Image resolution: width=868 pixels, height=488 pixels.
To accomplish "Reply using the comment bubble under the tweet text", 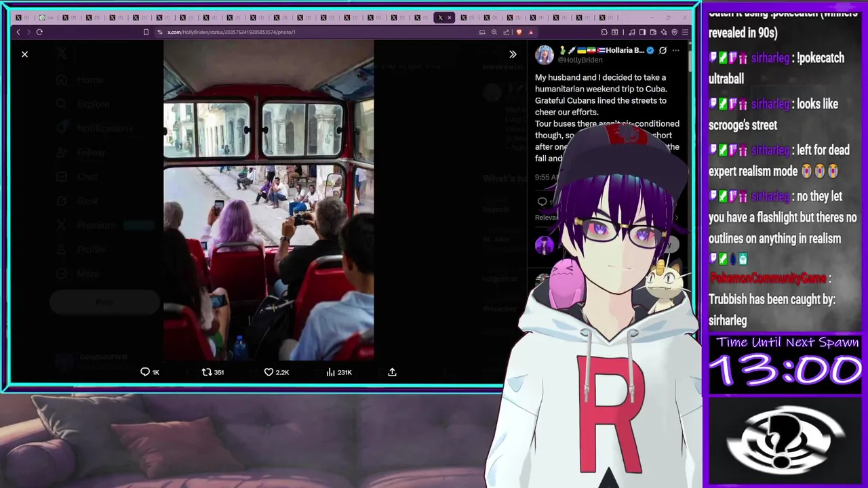I will click(542, 201).
